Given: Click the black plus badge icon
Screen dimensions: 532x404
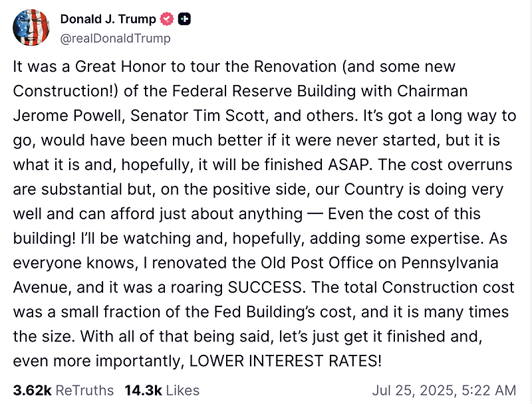Looking at the screenshot, I should [185, 19].
